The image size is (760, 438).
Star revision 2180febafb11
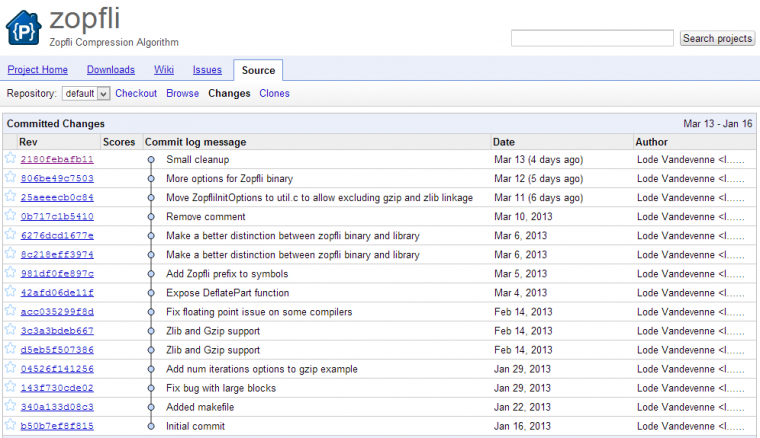click(x=10, y=158)
